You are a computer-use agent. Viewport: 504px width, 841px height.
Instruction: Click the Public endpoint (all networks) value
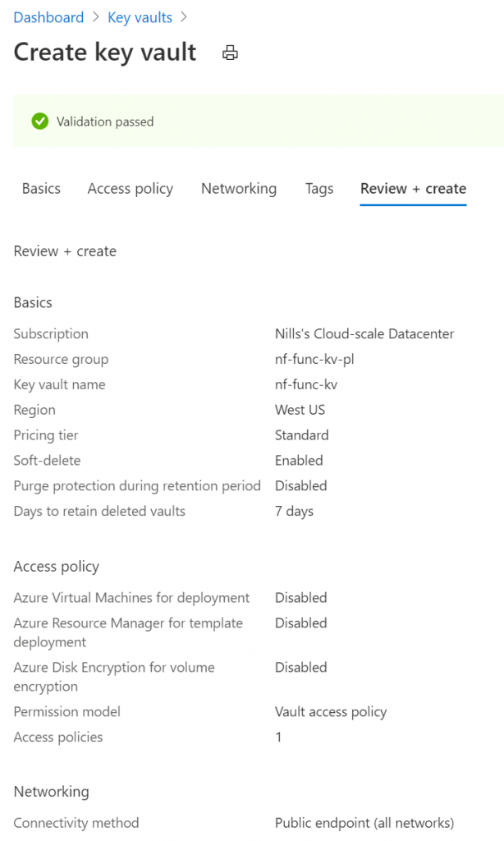(364, 823)
